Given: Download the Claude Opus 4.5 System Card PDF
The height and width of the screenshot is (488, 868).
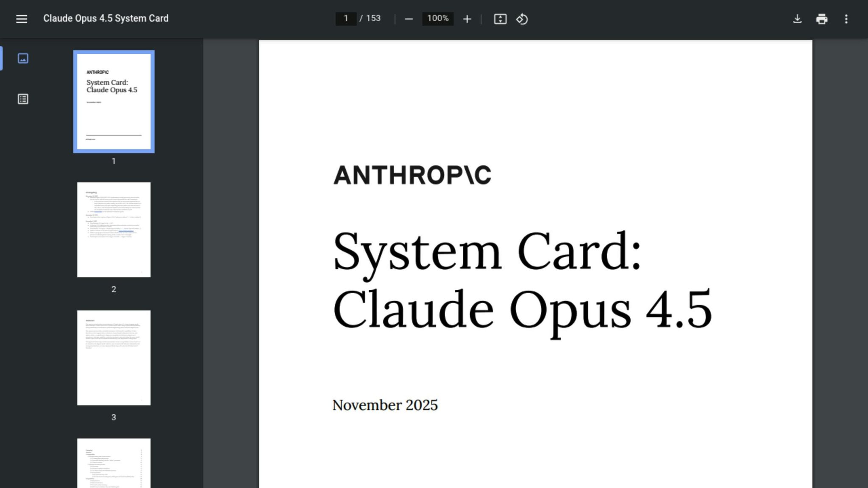Looking at the screenshot, I should pyautogui.click(x=798, y=19).
